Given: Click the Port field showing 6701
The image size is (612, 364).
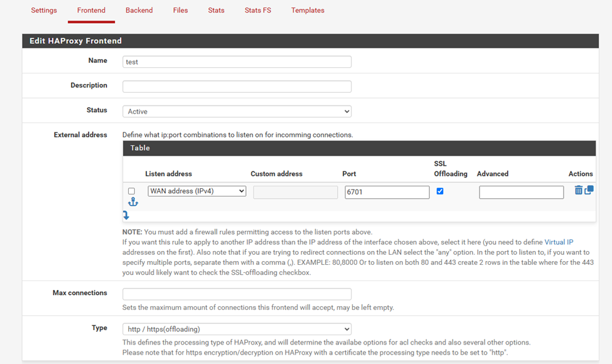Looking at the screenshot, I should point(387,193).
